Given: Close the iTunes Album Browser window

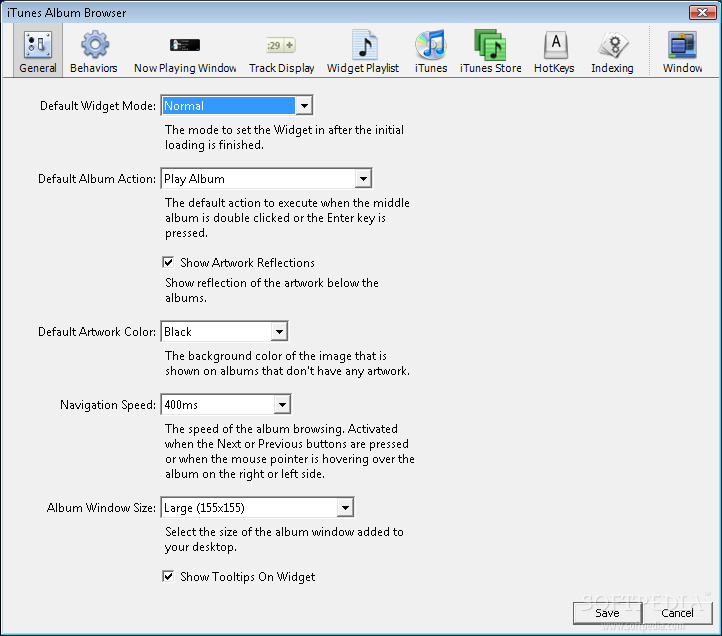Looking at the screenshot, I should coord(702,12).
